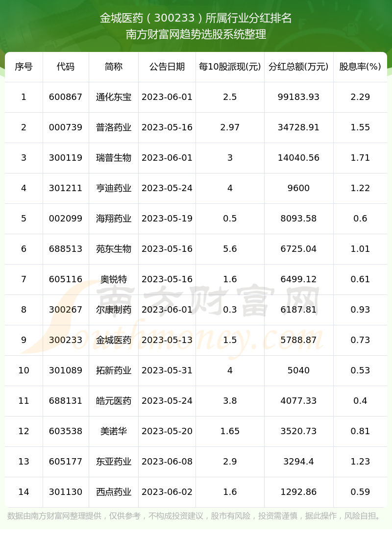Select stock code 002099
Image resolution: width=392 pixels, height=540 pixels.
coord(66,219)
